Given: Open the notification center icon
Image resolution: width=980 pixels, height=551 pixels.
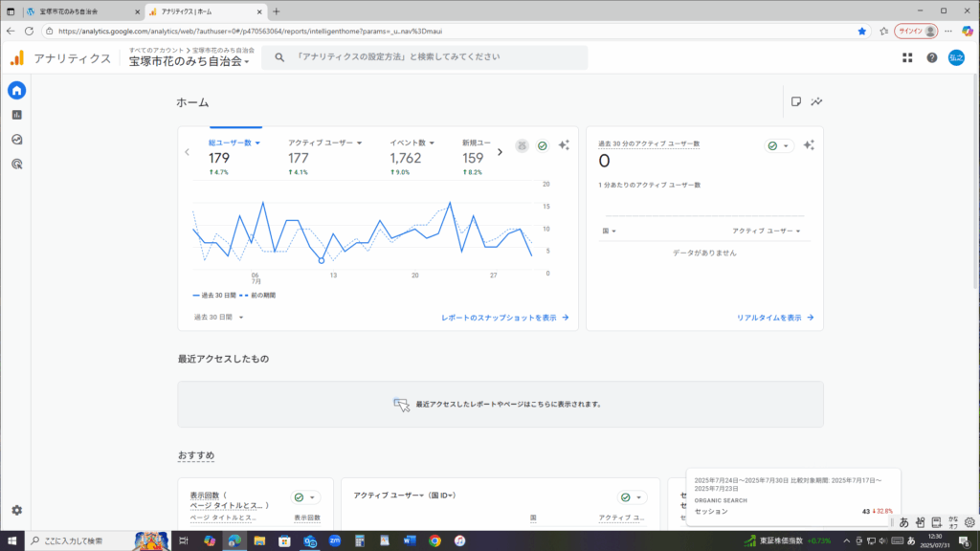Looking at the screenshot, I should pos(965,541).
